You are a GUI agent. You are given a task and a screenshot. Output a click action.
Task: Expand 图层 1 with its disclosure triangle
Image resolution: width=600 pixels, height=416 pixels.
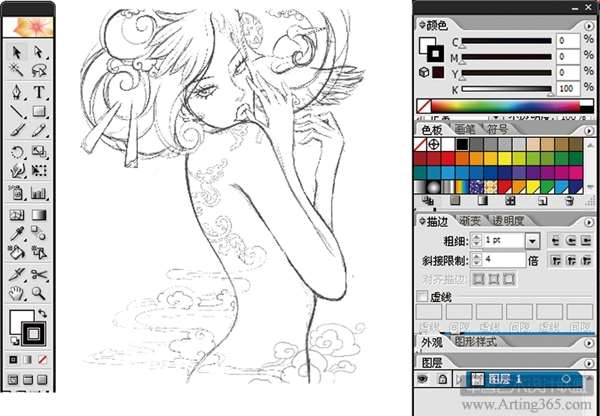pyautogui.click(x=458, y=379)
